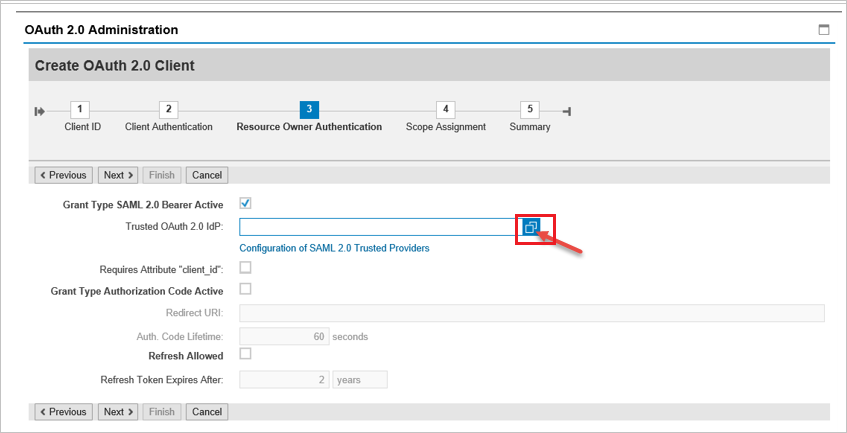Click the Redirect URI input field
The image size is (847, 433).
[x=531, y=314]
